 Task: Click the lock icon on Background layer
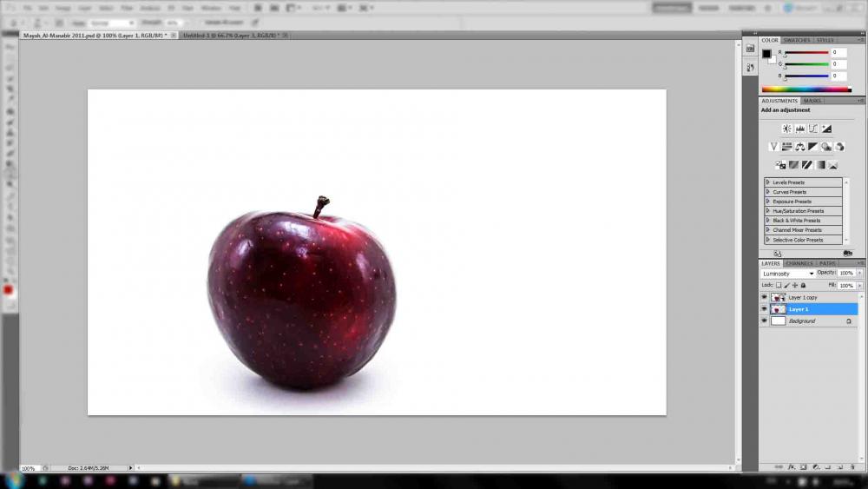pos(849,321)
